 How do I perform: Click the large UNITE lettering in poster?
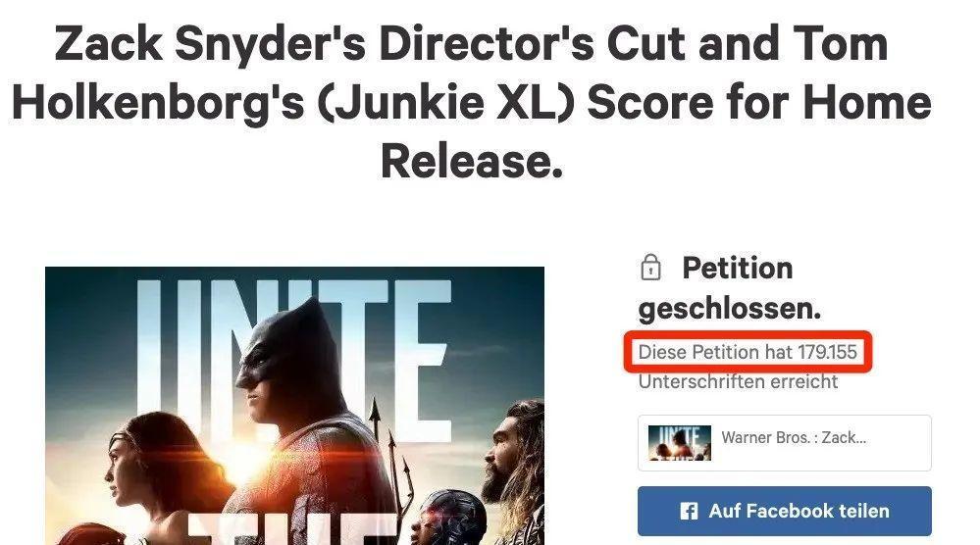point(293,356)
